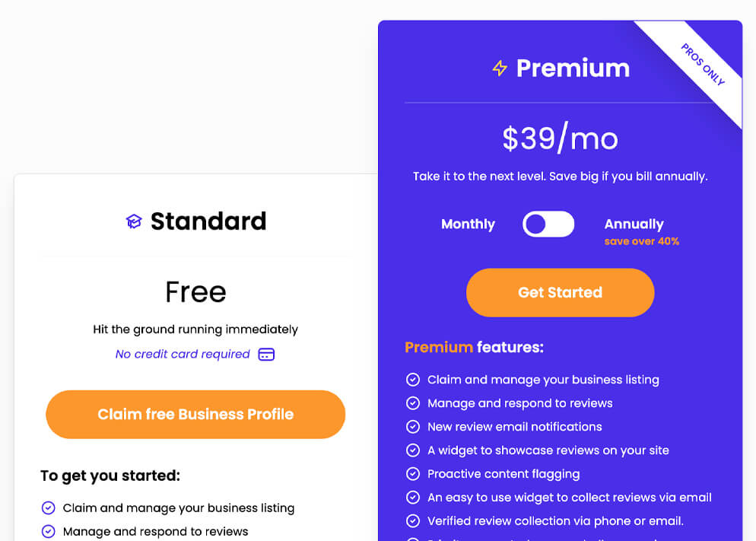Click check icon beside A widget to showcase reviews

[413, 450]
